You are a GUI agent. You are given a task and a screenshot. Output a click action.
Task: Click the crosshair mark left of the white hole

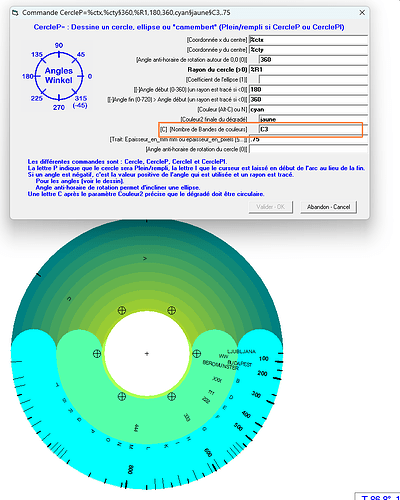point(97,354)
